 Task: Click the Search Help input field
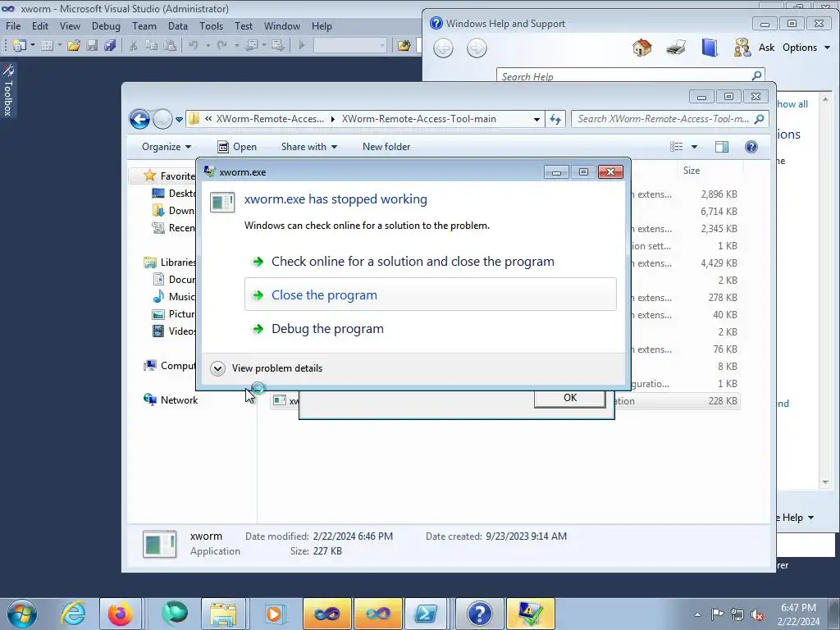click(624, 75)
